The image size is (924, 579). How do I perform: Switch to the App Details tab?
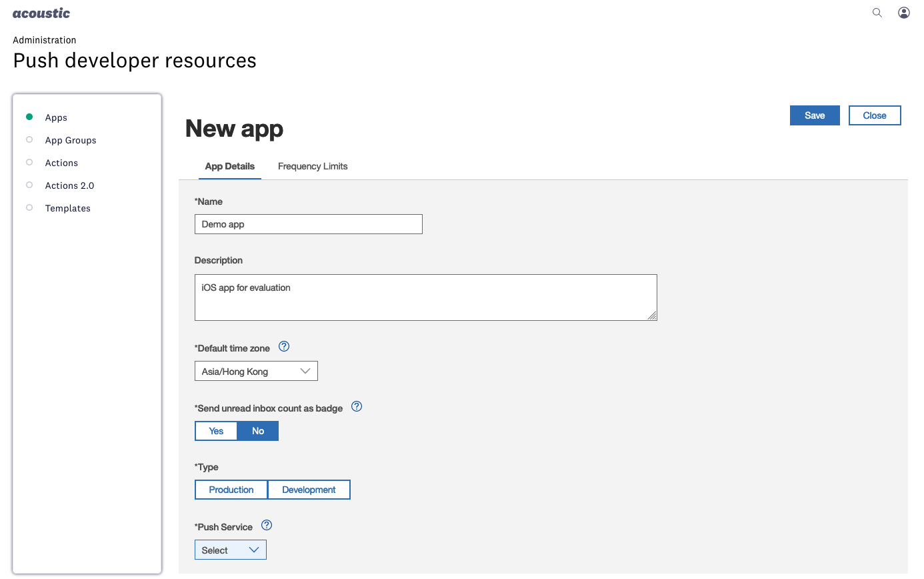(230, 166)
